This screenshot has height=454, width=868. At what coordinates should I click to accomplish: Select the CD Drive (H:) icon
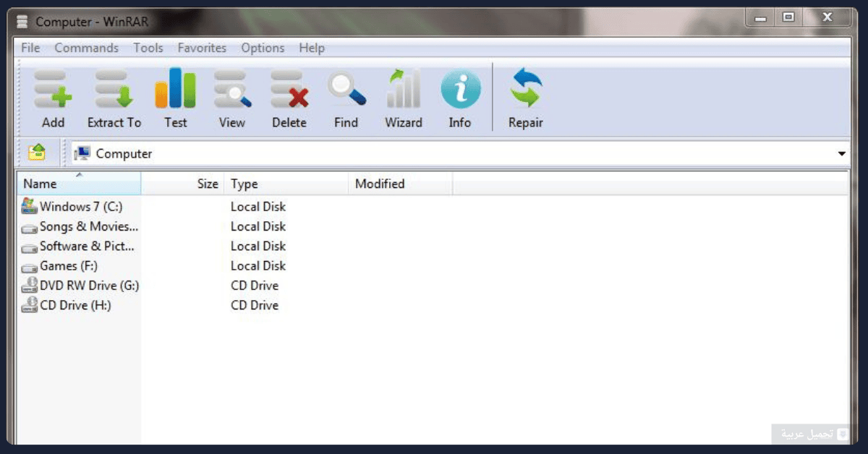(x=29, y=305)
